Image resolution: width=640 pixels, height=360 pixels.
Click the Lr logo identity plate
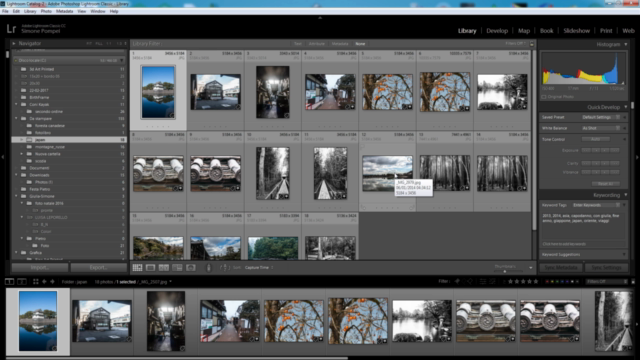11,29
